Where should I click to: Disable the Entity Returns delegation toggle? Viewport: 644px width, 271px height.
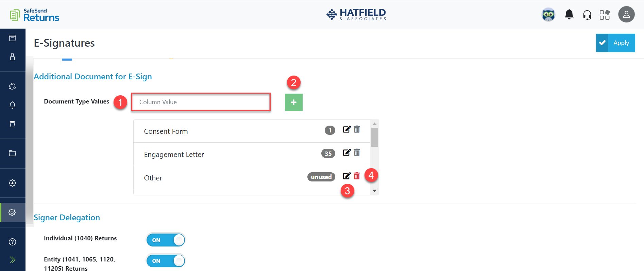coord(166,261)
